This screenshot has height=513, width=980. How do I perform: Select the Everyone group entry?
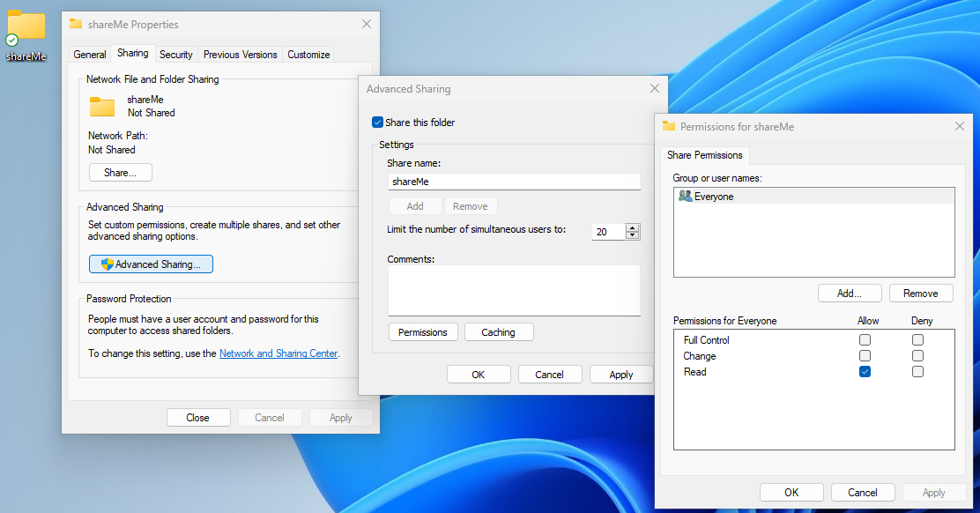click(713, 197)
